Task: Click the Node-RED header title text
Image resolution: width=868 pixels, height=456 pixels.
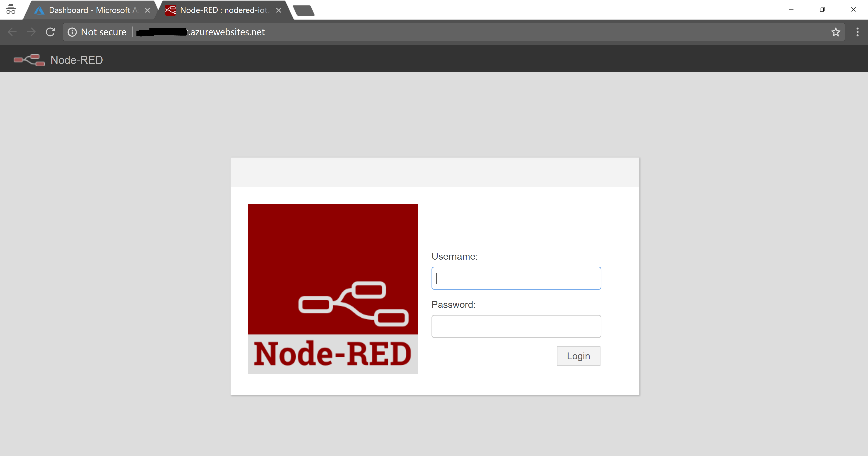Action: coord(77,60)
